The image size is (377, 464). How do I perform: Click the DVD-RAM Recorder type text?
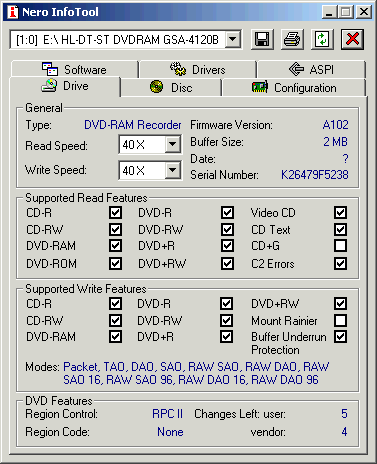(x=133, y=125)
